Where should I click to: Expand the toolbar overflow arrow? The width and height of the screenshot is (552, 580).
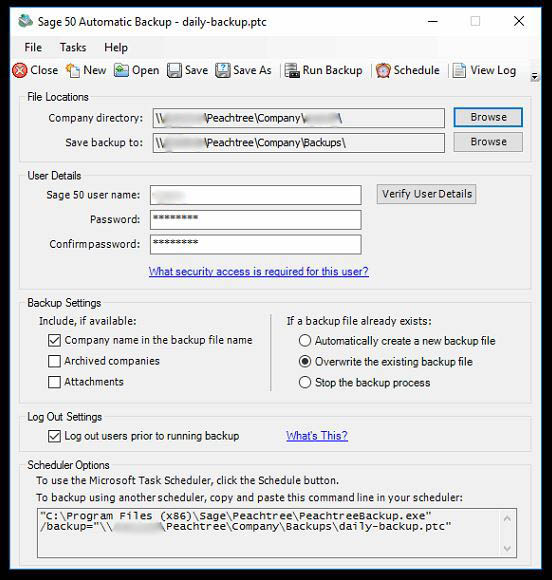coord(535,77)
